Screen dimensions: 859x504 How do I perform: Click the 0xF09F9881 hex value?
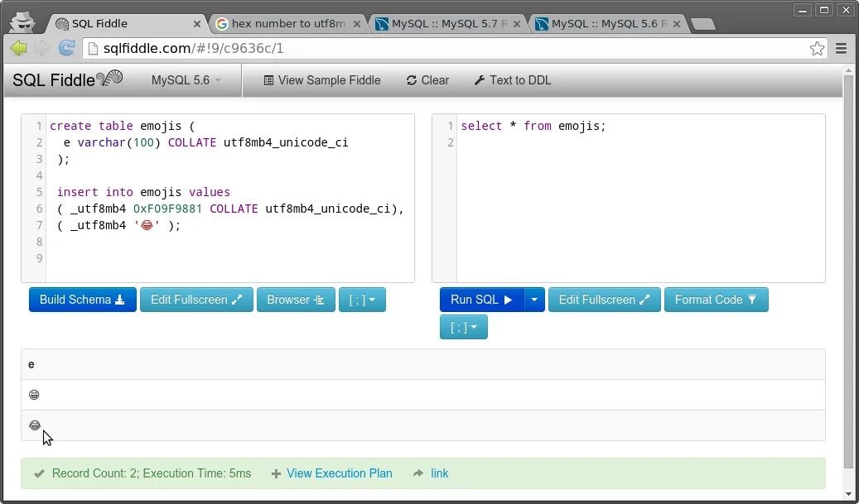pos(167,209)
